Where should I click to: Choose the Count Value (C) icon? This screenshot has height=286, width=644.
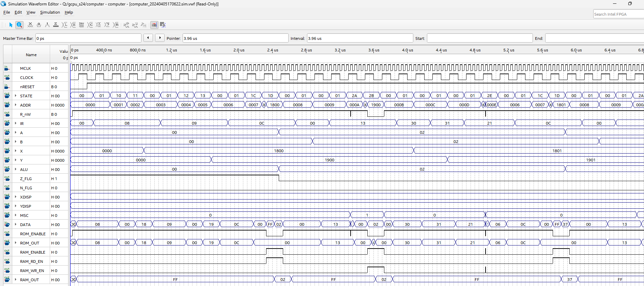tap(90, 25)
